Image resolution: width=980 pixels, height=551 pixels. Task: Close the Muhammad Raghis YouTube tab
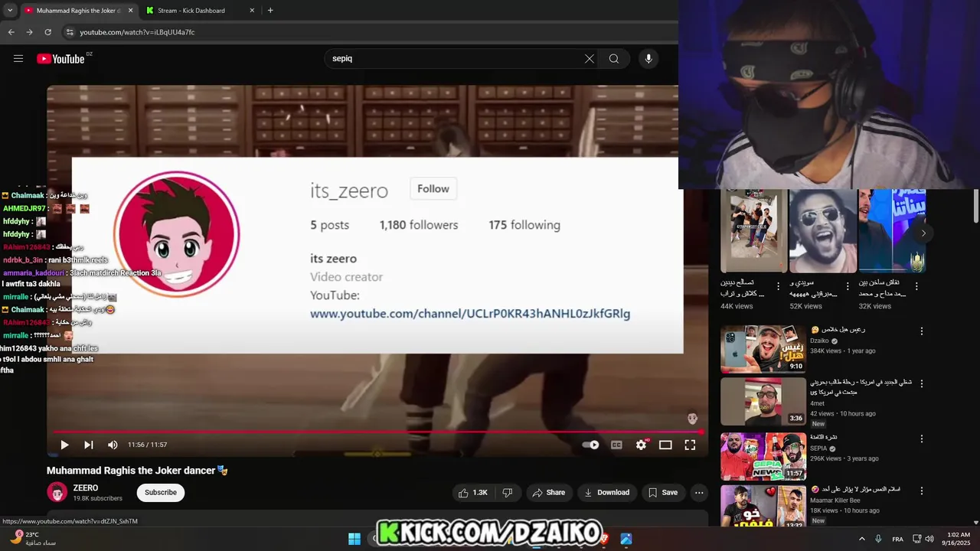point(130,11)
